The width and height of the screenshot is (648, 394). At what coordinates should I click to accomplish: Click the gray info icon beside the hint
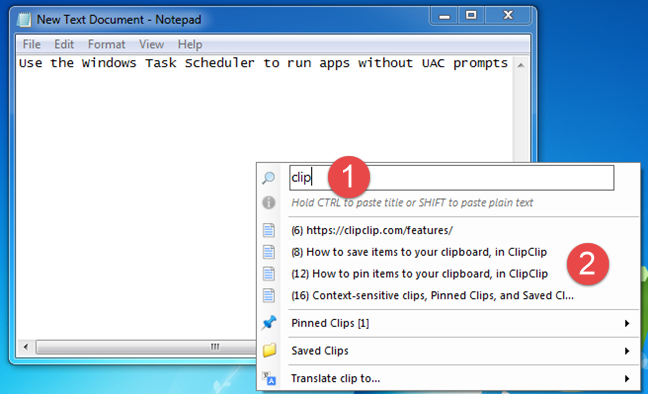point(269,203)
